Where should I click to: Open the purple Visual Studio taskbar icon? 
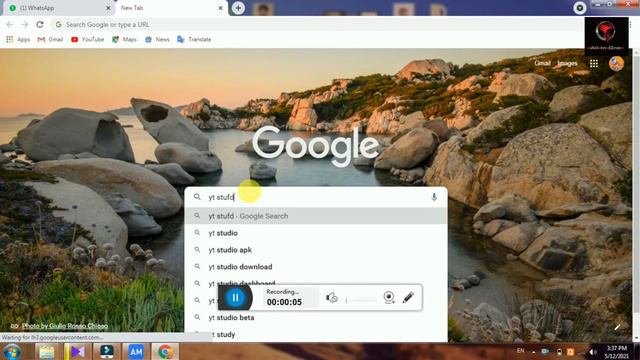click(77, 352)
